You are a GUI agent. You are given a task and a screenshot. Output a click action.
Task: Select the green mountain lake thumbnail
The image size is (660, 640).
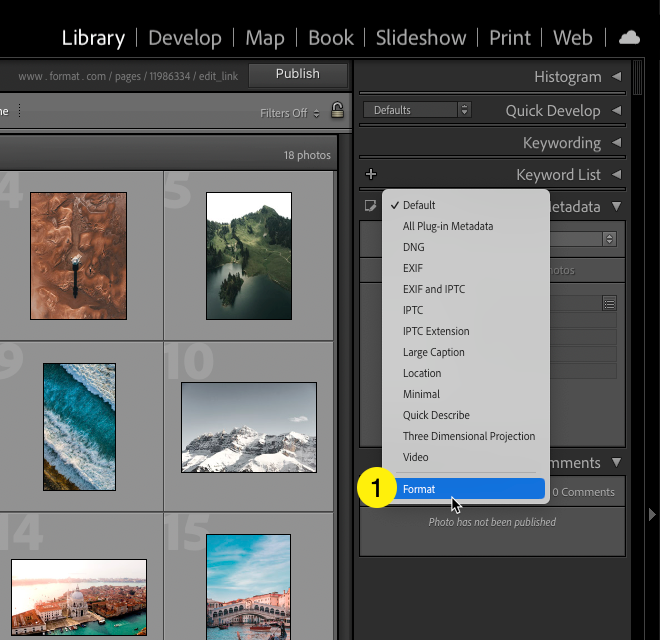[249, 256]
